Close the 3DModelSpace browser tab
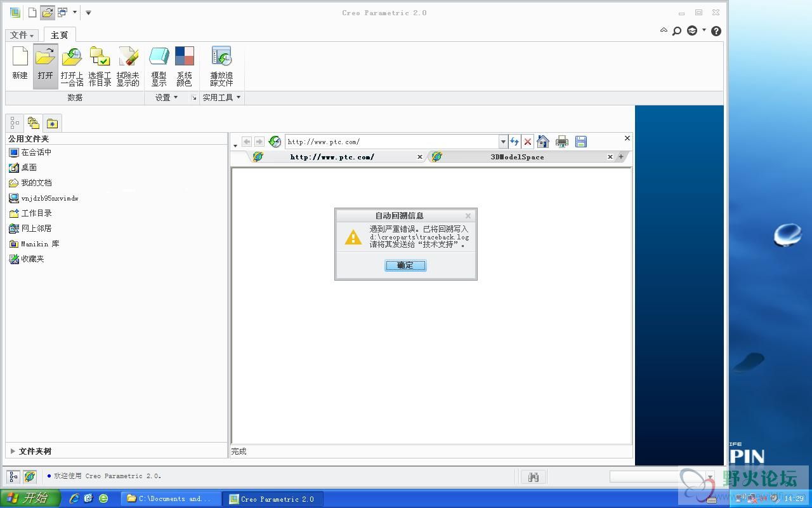Viewport: 812px width, 508px height. click(610, 157)
